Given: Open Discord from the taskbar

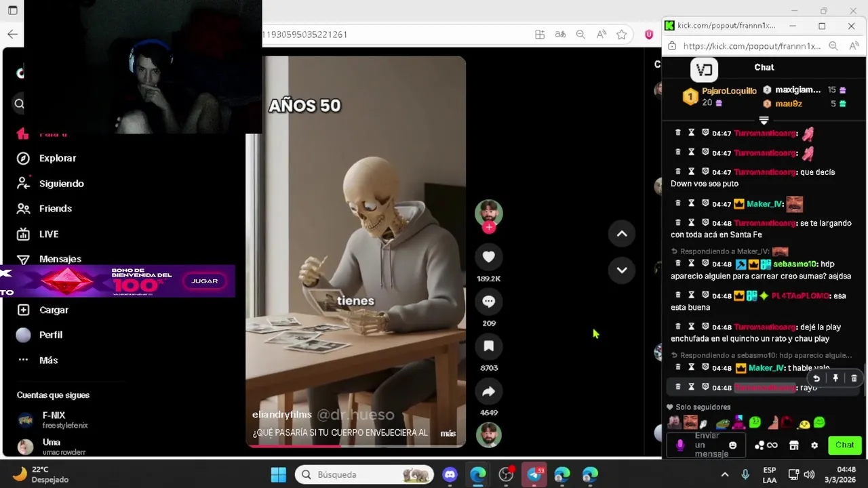Looking at the screenshot, I should coord(450,474).
